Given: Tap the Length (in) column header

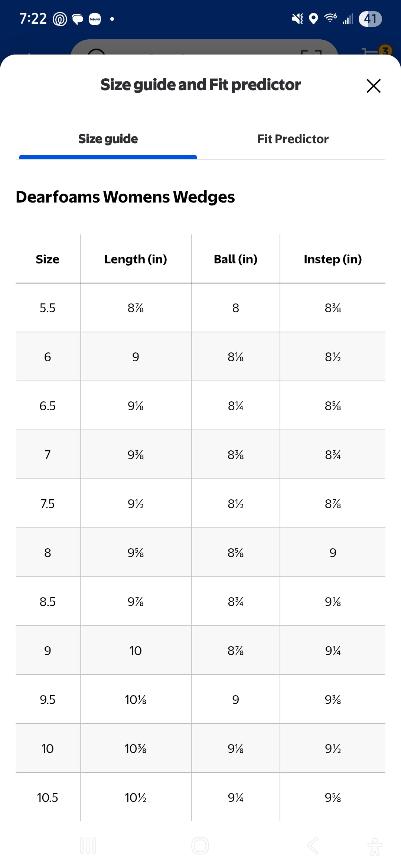Looking at the screenshot, I should pos(136,259).
